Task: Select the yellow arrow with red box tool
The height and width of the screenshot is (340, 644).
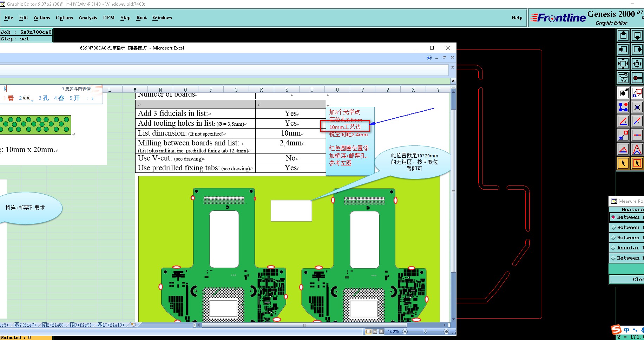Action: 637,163
